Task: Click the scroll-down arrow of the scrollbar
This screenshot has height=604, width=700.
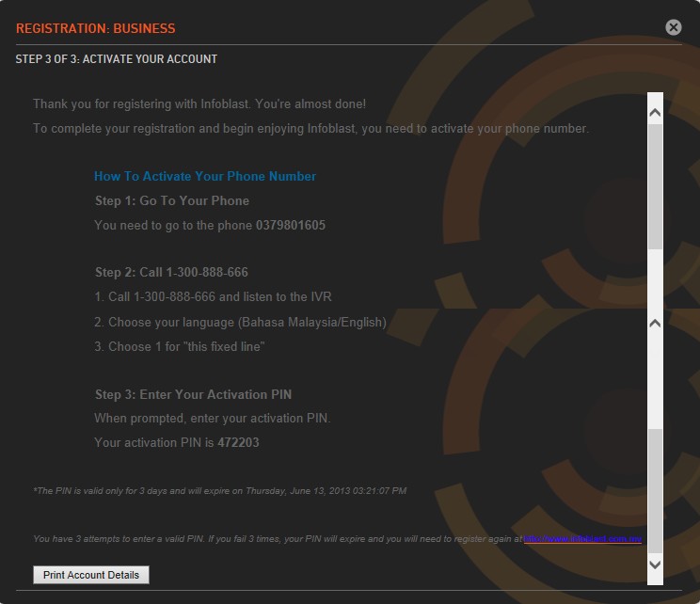Action: point(655,564)
